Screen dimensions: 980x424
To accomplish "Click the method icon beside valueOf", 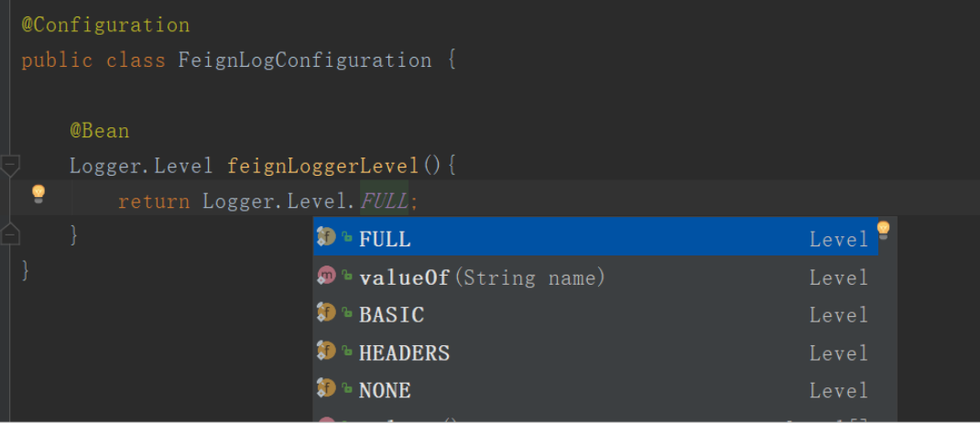I will click(326, 276).
